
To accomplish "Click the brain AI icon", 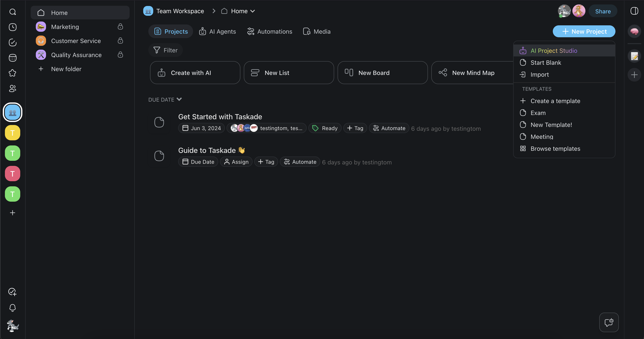I will [x=634, y=32].
